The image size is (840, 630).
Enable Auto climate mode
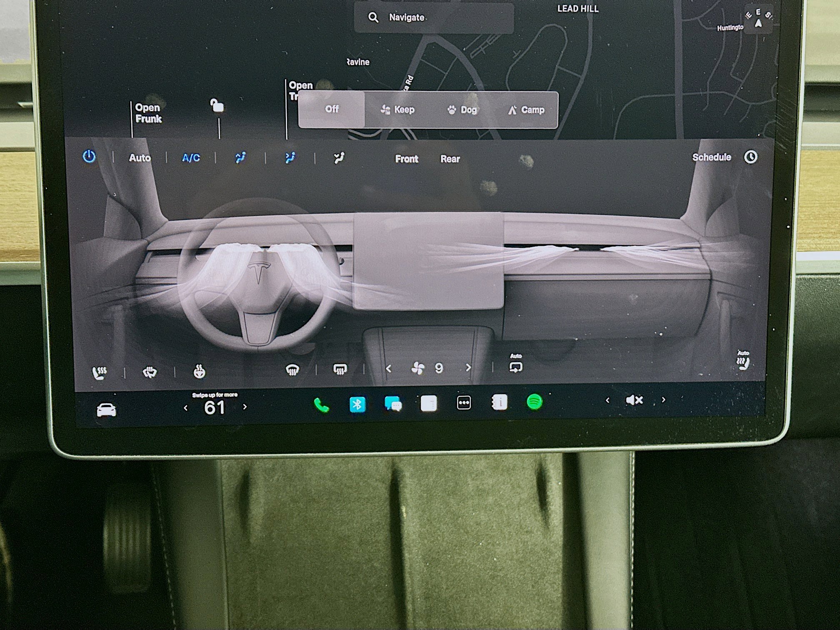(x=140, y=158)
